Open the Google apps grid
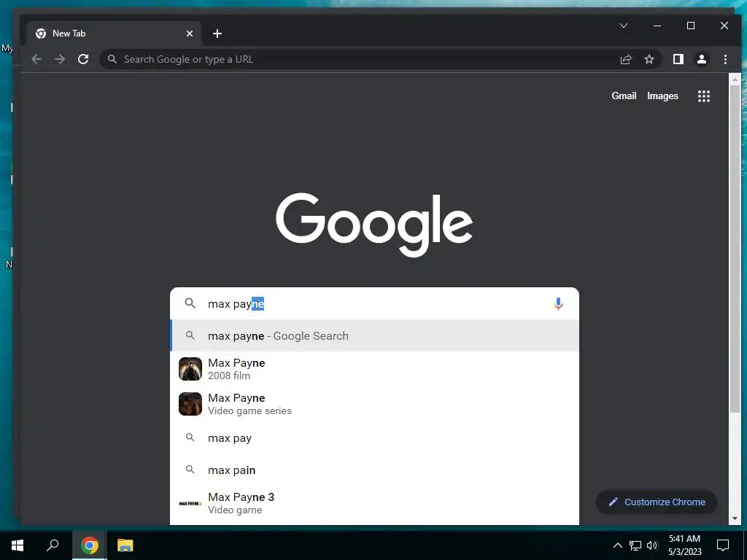 click(704, 96)
